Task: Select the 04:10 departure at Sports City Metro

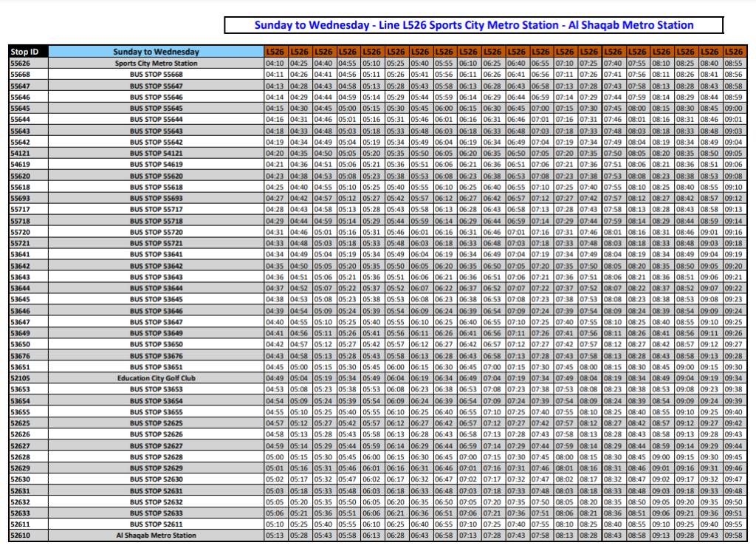Action: [x=275, y=64]
